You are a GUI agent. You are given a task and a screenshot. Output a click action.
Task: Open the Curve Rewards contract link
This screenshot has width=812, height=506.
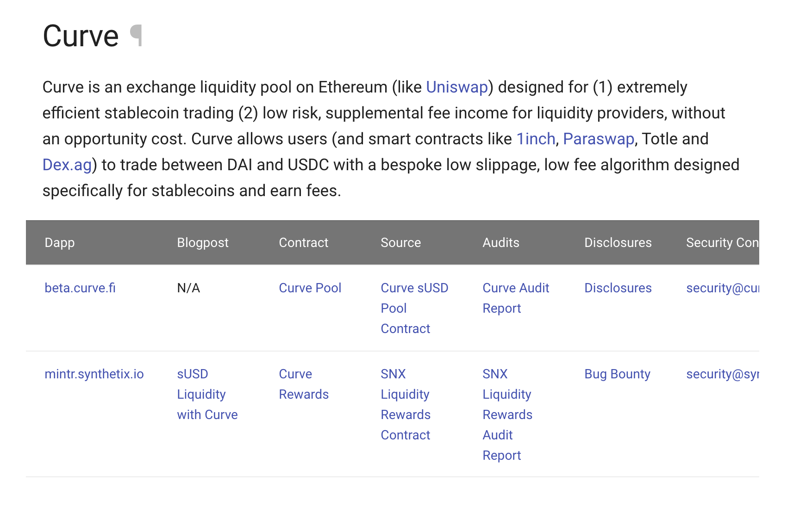[x=303, y=384]
